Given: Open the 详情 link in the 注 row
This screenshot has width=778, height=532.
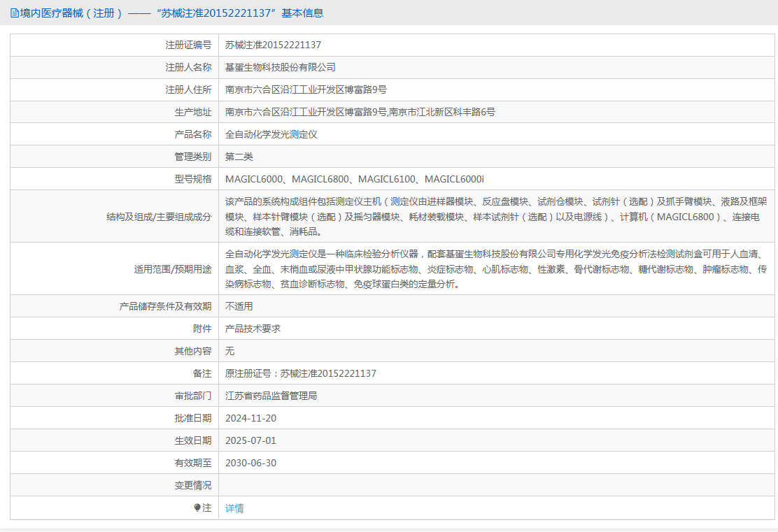Looking at the screenshot, I should pos(234,508).
